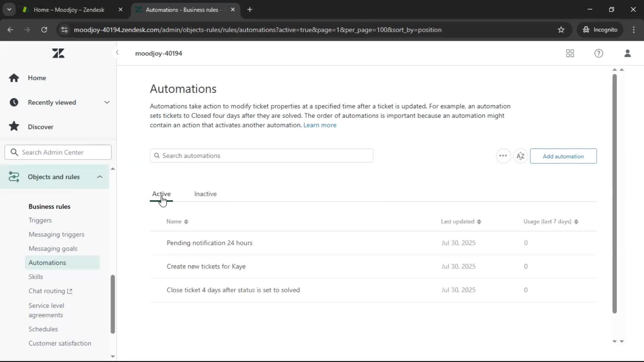Image resolution: width=644 pixels, height=362 pixels.
Task: Click the Zendesk logo in sidebar
Action: tap(58, 53)
